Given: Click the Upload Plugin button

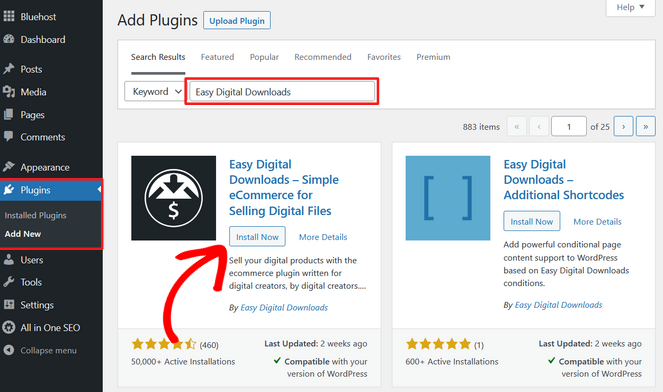Looking at the screenshot, I should [237, 20].
